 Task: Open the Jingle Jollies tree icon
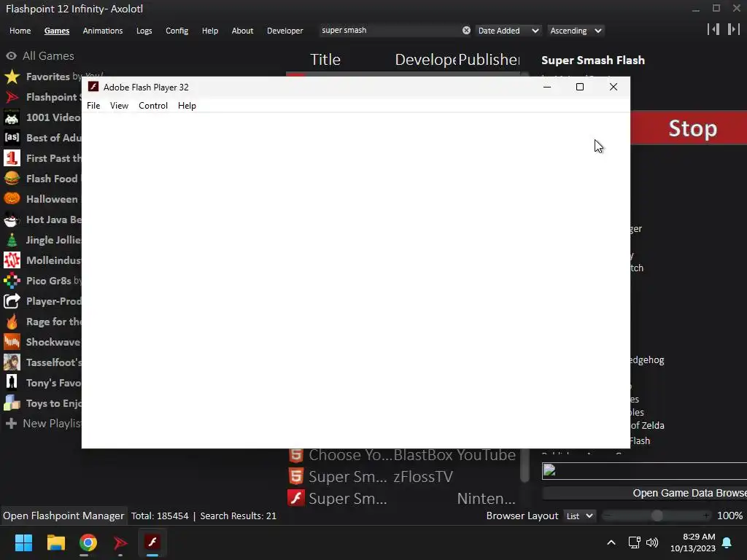pos(12,240)
